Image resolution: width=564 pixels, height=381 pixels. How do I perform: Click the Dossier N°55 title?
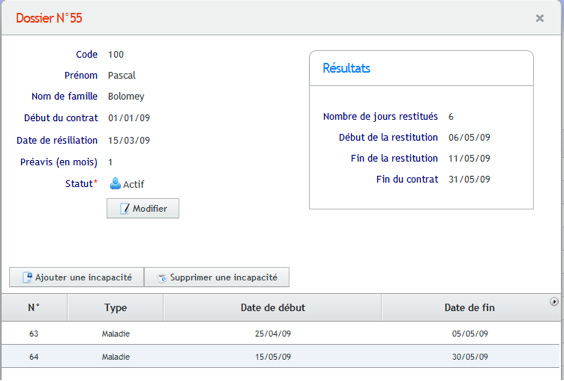point(49,18)
